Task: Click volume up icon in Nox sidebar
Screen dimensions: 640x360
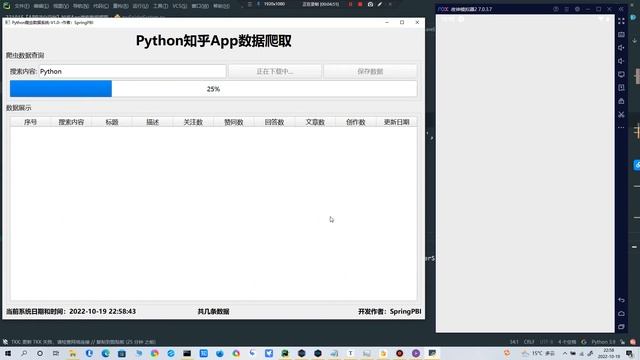Action: tap(621, 48)
